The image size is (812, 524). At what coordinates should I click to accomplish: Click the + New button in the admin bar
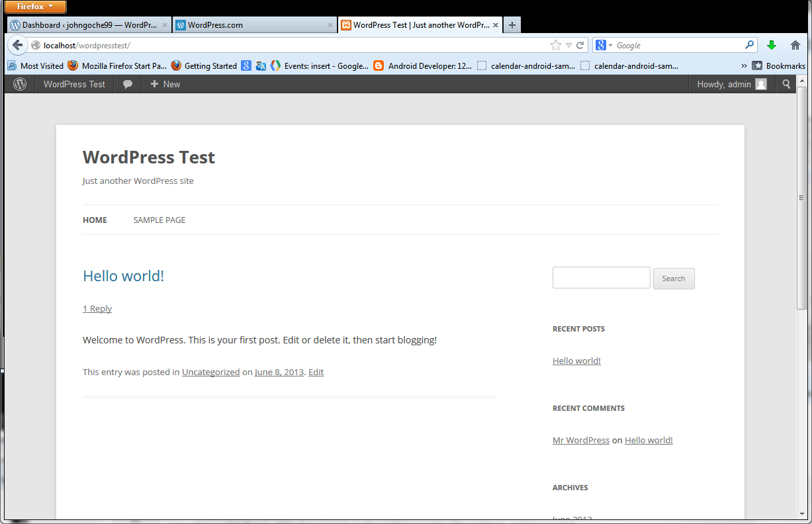164,84
